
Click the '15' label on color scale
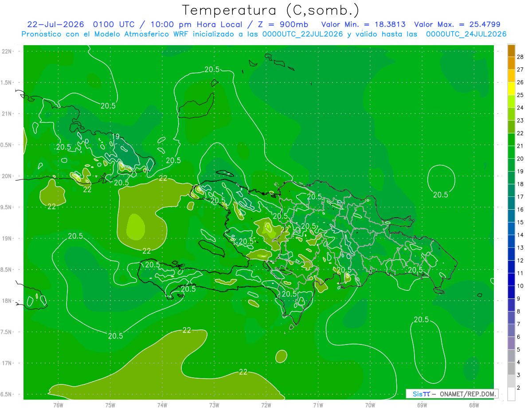[x=520, y=222]
